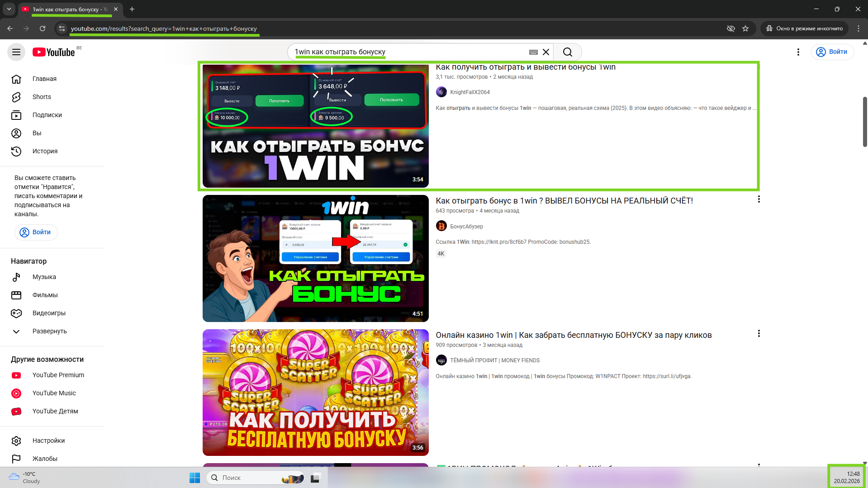Click the top-right Войти button

pyautogui.click(x=832, y=52)
